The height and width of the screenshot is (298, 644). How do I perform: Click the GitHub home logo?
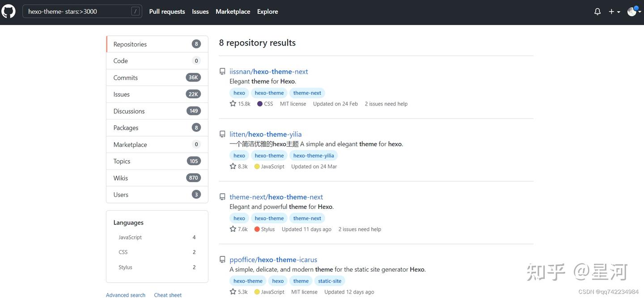click(x=8, y=11)
